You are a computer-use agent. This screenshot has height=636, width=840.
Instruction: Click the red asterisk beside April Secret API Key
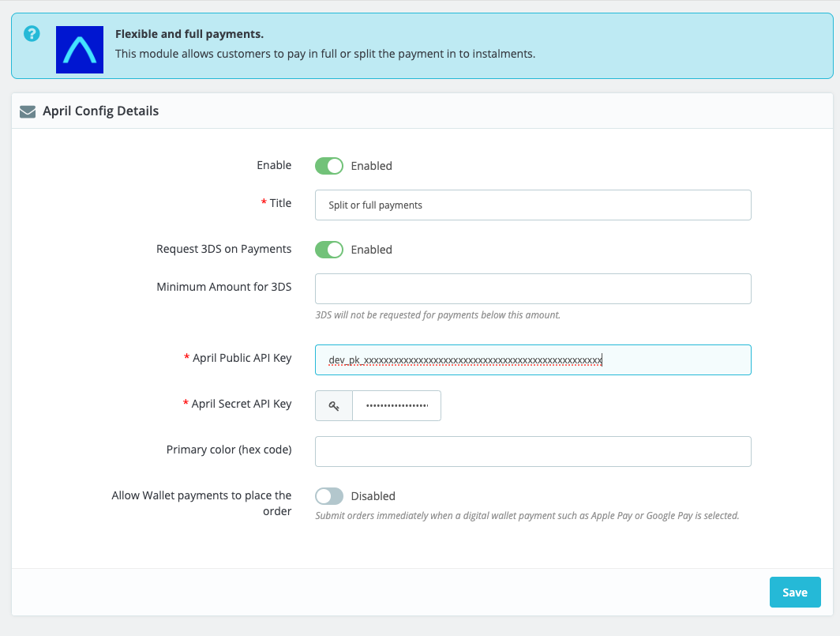coord(186,404)
